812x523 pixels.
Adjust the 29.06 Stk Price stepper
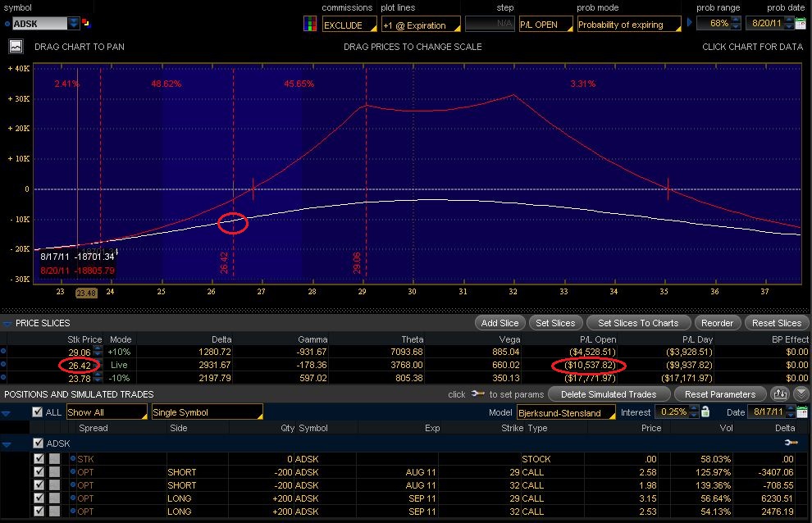point(98,352)
